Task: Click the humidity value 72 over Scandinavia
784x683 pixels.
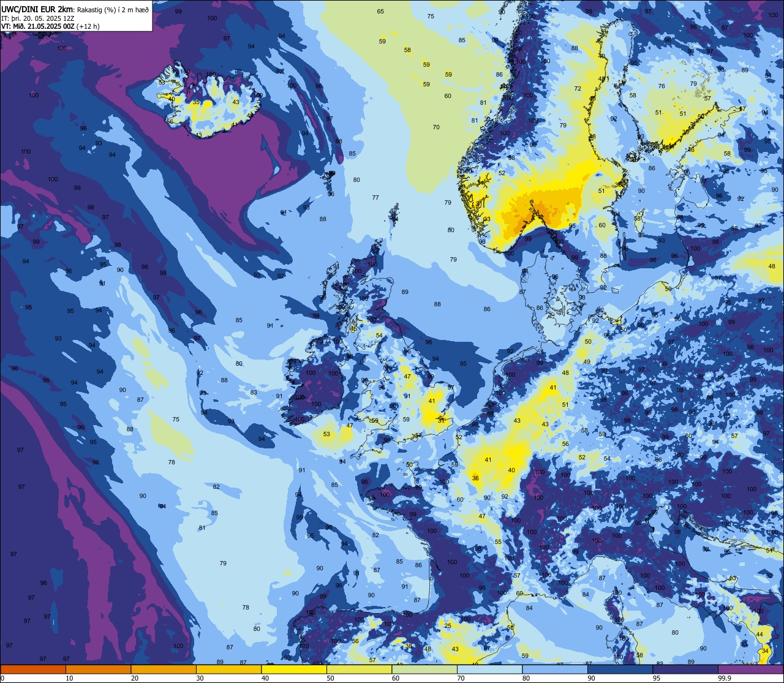Action: [x=578, y=89]
